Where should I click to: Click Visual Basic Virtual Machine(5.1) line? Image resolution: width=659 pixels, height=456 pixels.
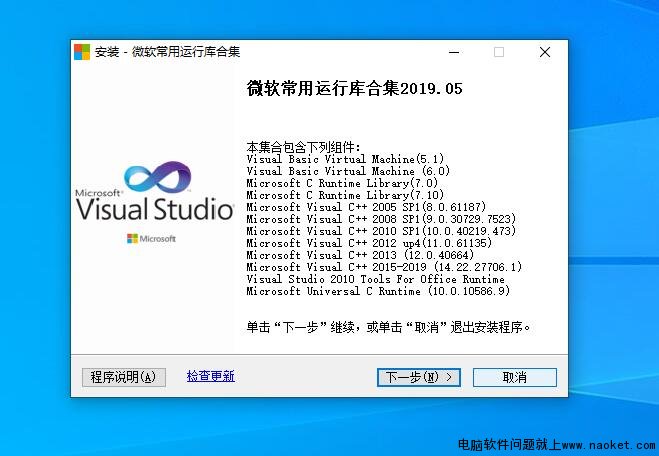click(345, 159)
